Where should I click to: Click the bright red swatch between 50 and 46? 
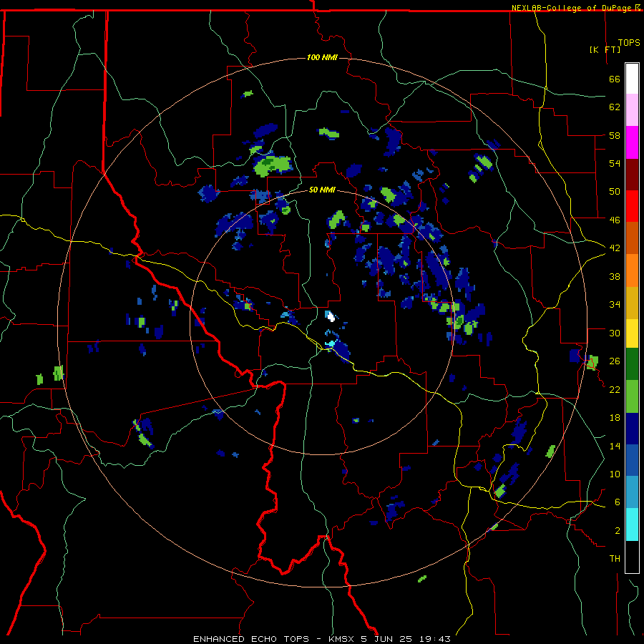(x=632, y=206)
